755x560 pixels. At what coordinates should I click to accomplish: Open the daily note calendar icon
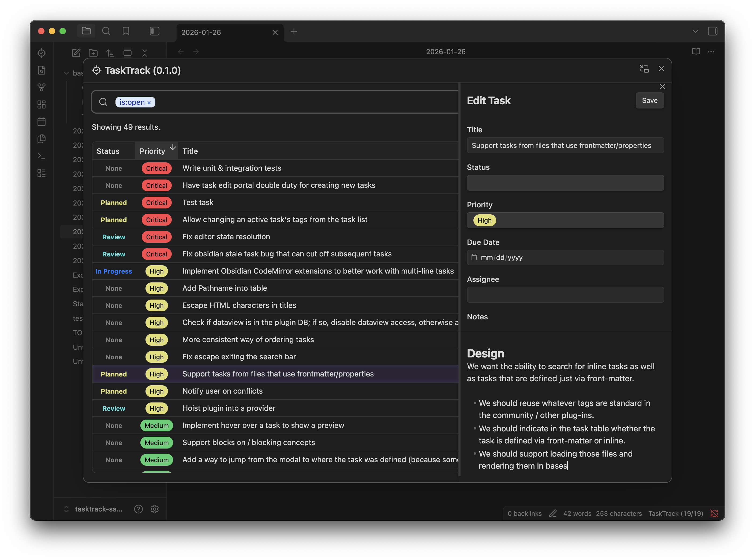(x=41, y=122)
